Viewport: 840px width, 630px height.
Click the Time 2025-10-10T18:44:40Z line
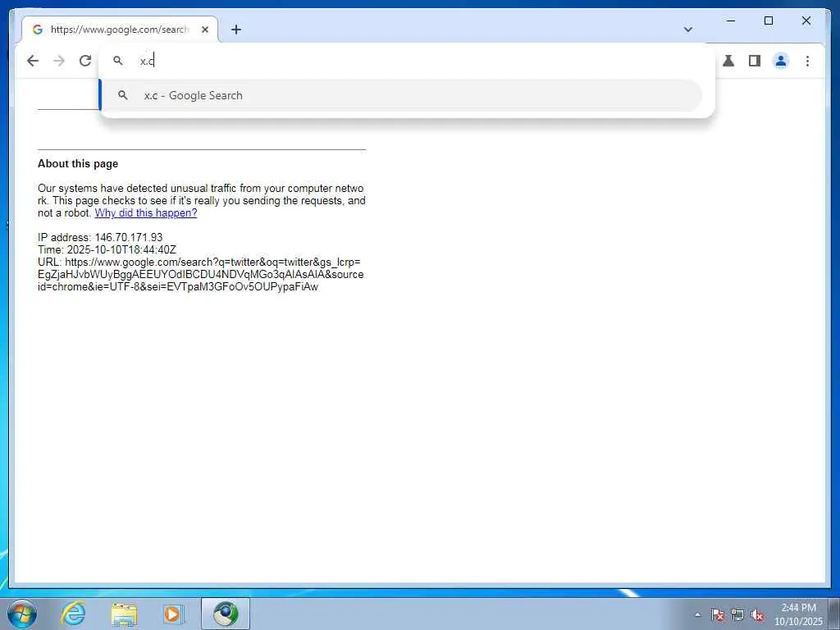coord(107,249)
